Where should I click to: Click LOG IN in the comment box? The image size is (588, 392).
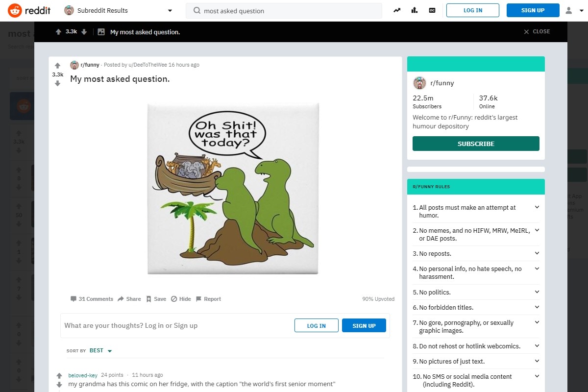(317, 326)
